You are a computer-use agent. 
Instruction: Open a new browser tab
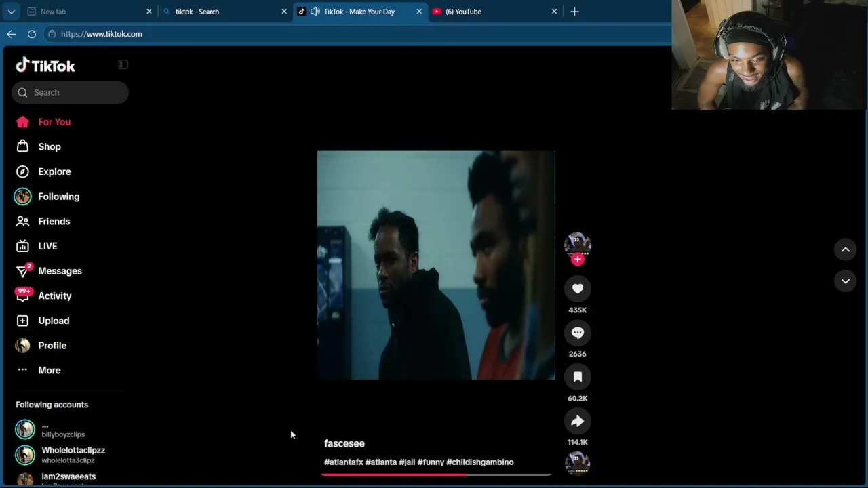click(x=574, y=12)
